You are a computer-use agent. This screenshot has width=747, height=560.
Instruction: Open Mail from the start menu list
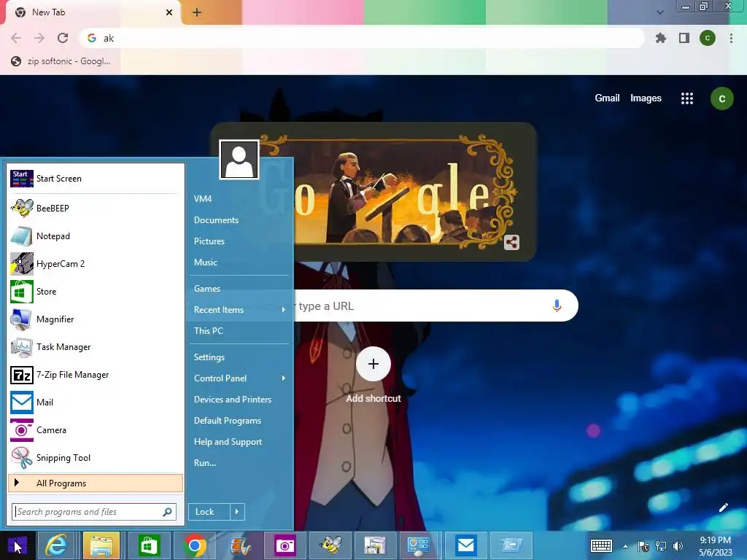96,402
